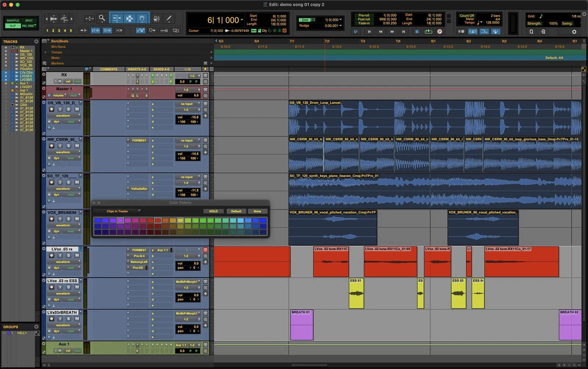
Task: Enable input monitoring on VOX_BRUNE96 track
Action: point(60,219)
